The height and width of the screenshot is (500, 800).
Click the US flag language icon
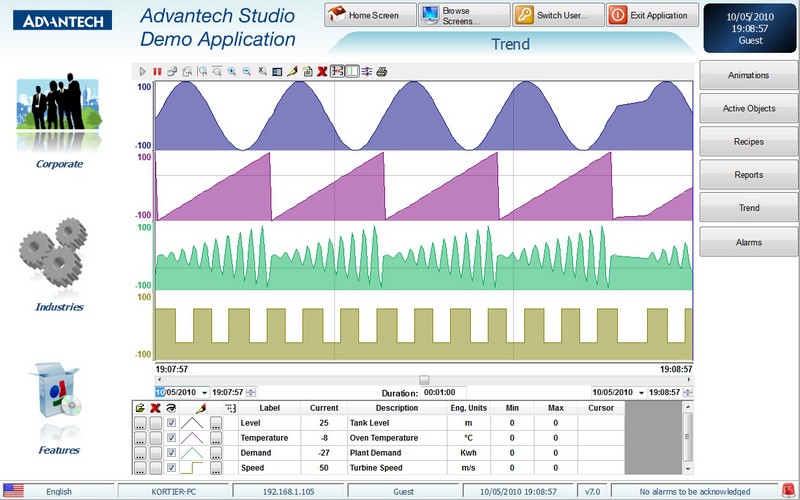tap(13, 491)
